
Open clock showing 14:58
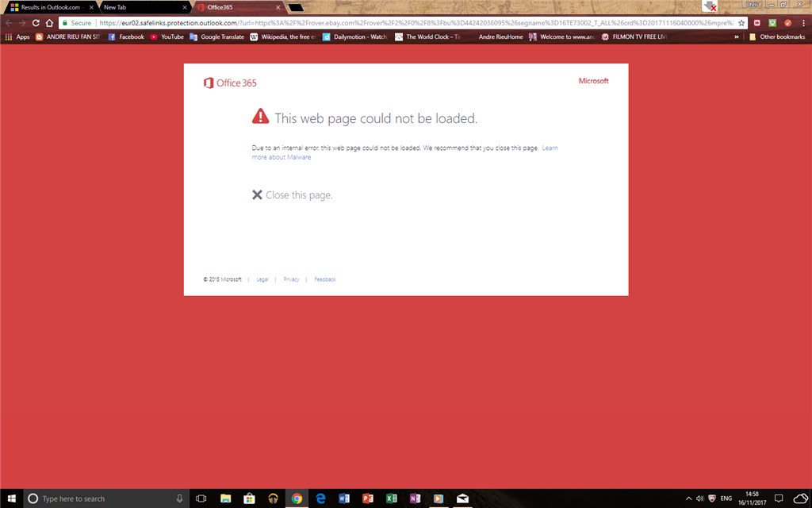(x=752, y=498)
